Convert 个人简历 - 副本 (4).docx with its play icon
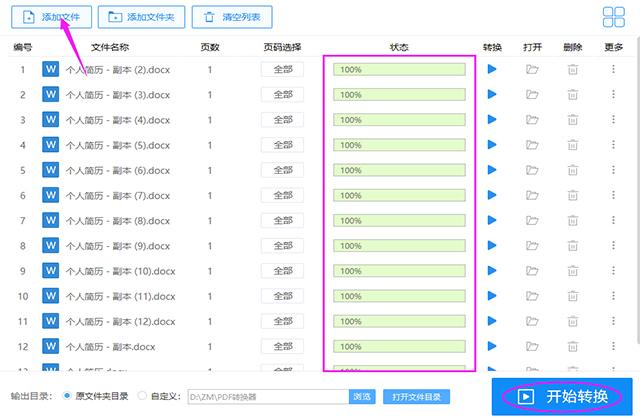Screen dimensions: 640x420 coord(492,120)
